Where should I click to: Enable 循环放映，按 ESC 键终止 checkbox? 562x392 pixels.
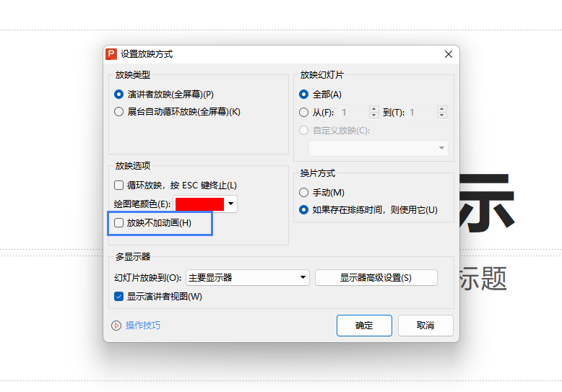(118, 186)
